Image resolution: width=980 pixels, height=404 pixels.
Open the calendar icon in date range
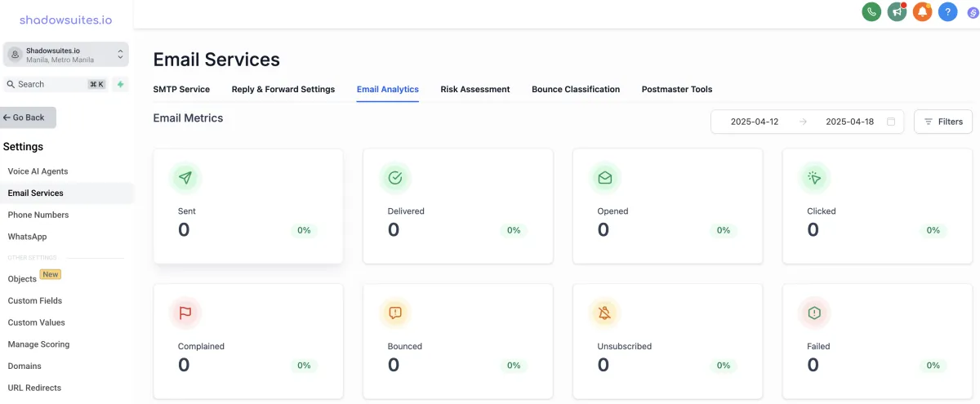click(891, 122)
